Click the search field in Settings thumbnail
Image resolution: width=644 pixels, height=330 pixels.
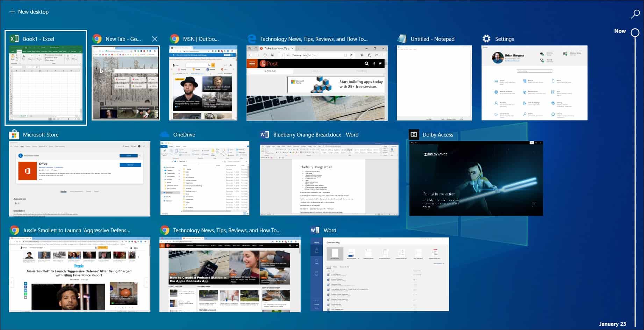(x=535, y=71)
